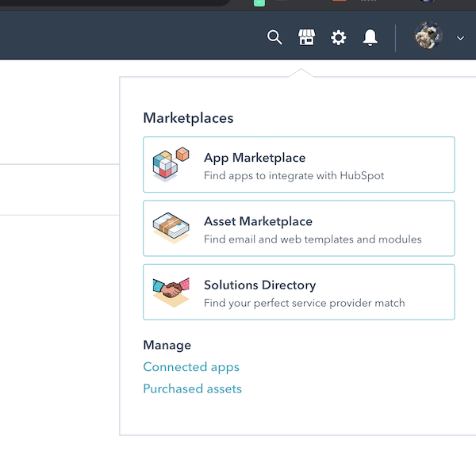Click the Solutions Directory handshake icon

click(x=171, y=292)
